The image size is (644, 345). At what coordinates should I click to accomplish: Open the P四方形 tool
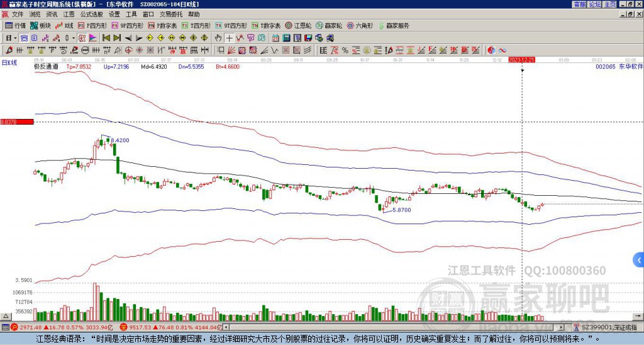93,25
